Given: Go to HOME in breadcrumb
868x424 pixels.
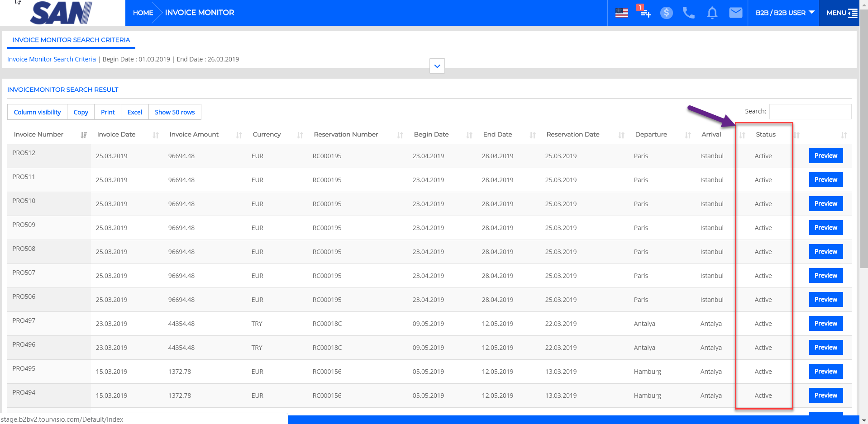Looking at the screenshot, I should [x=143, y=13].
